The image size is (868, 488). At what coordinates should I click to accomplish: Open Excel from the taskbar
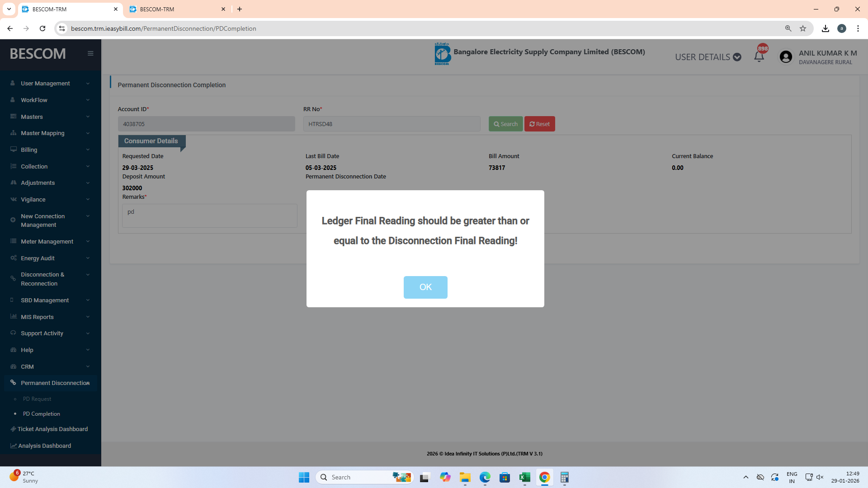tap(524, 477)
